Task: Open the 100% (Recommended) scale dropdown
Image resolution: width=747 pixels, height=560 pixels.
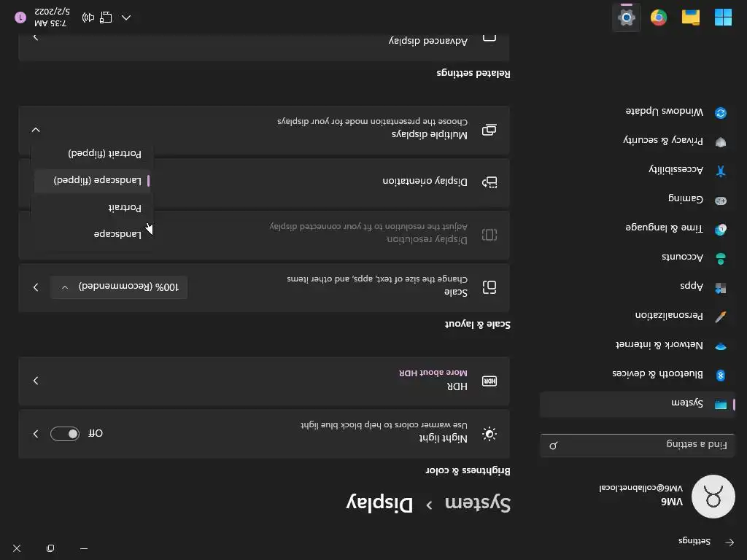Action: (x=119, y=287)
